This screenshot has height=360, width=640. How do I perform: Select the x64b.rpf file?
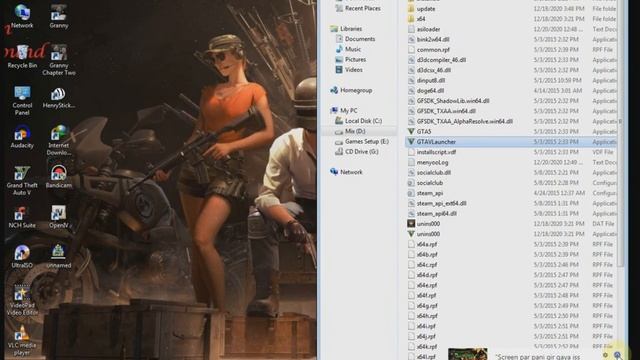[422, 254]
